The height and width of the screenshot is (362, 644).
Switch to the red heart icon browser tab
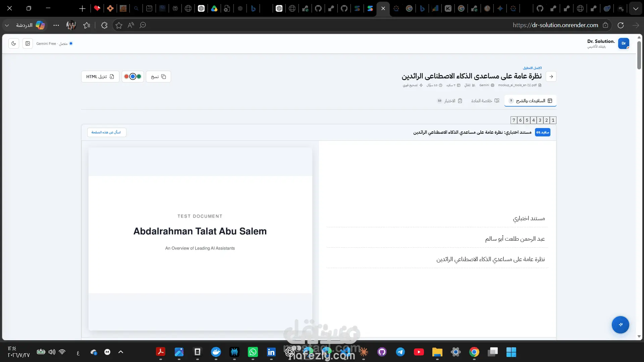click(x=97, y=8)
